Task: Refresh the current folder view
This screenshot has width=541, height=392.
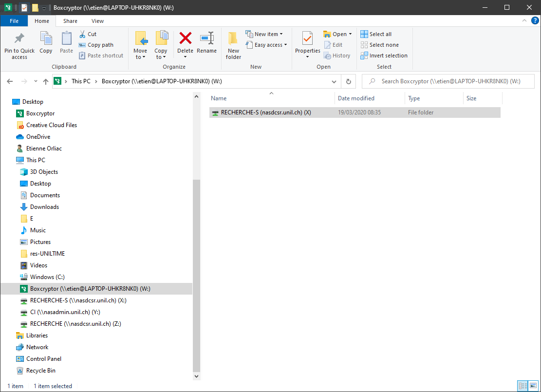Action: coord(348,81)
